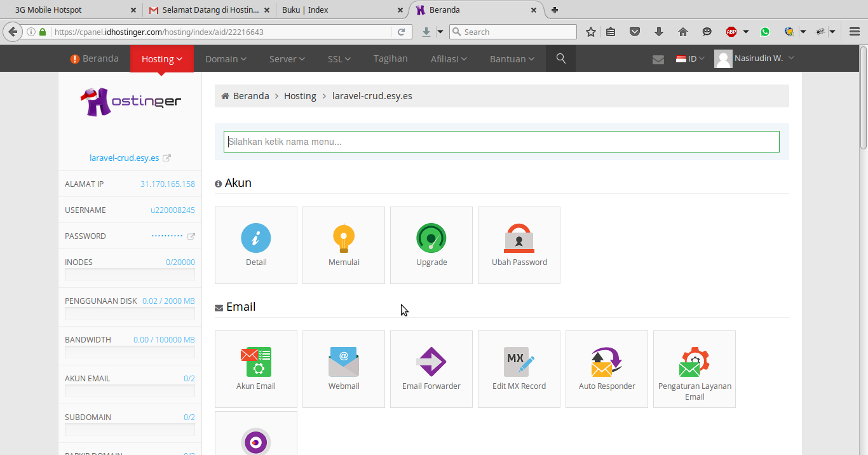Bookmark this page with the star icon

click(591, 32)
